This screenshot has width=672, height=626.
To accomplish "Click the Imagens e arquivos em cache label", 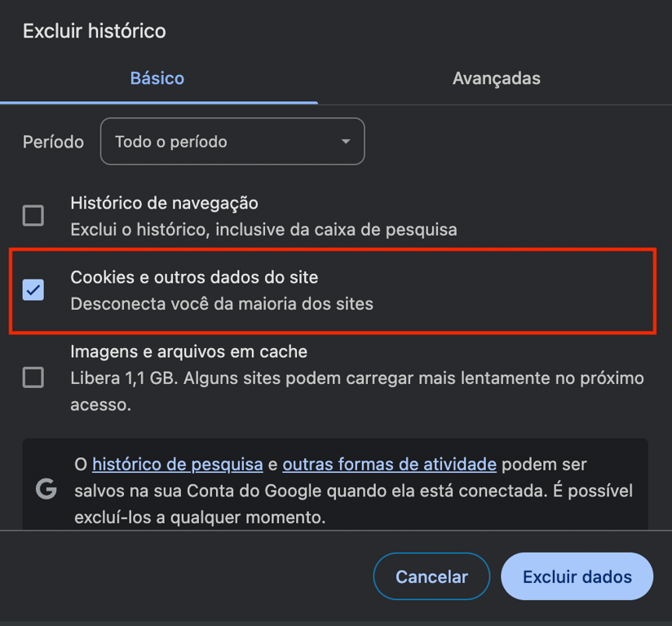I will [188, 351].
